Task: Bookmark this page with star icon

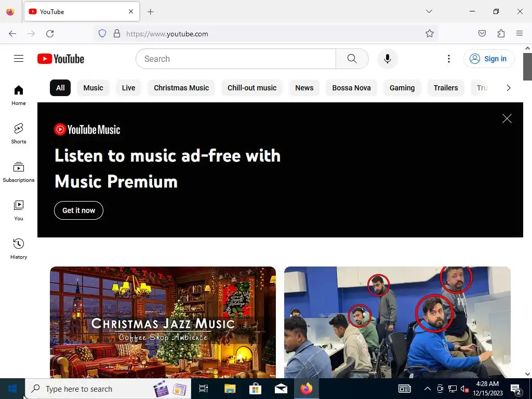Action: [x=430, y=33]
